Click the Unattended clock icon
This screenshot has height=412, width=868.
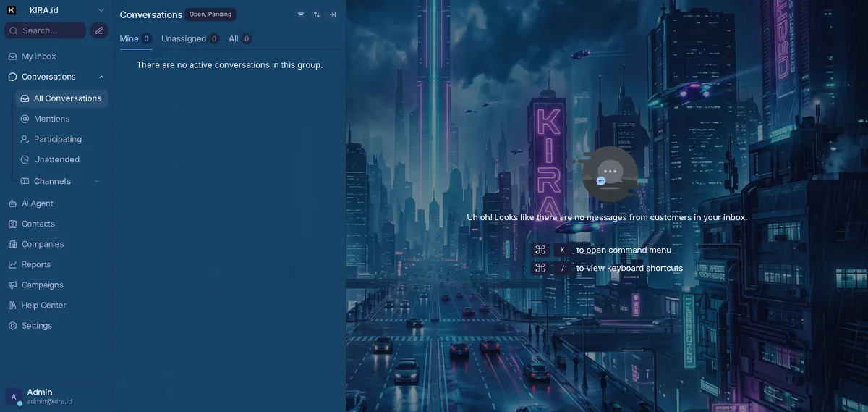pos(25,159)
